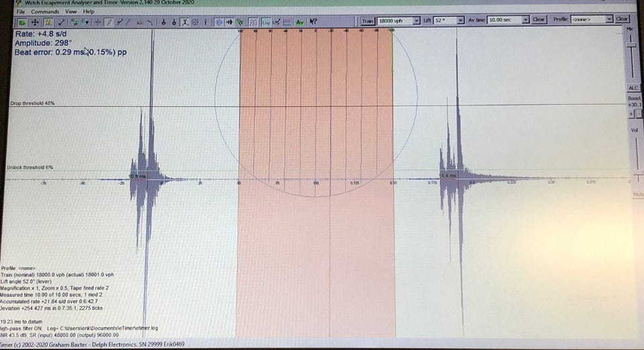Image resolution: width=644 pixels, height=350 pixels.
Task: Toggle the highlighted diagonal pencil toolbar icon
Action: [x=109, y=22]
